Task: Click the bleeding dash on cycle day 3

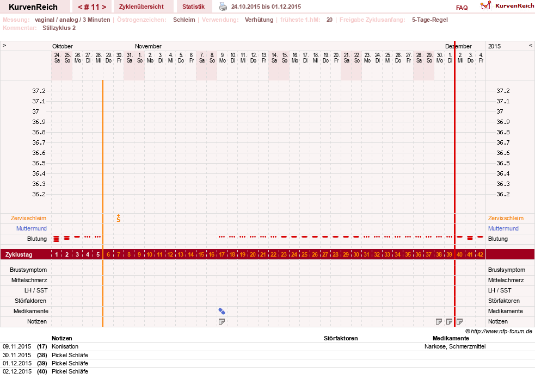Action: pos(77,237)
